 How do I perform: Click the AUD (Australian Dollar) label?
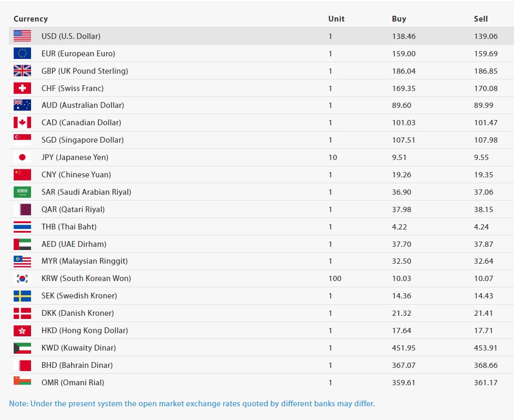[x=83, y=105]
